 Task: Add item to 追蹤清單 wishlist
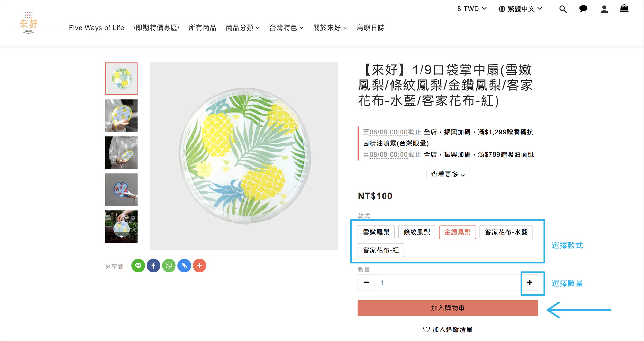tap(448, 330)
